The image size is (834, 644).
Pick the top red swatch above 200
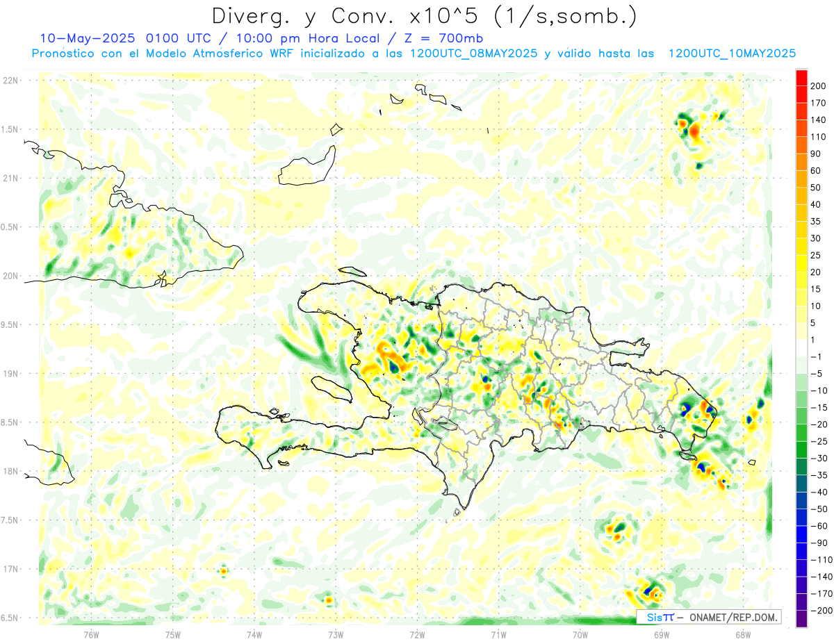pos(801,78)
